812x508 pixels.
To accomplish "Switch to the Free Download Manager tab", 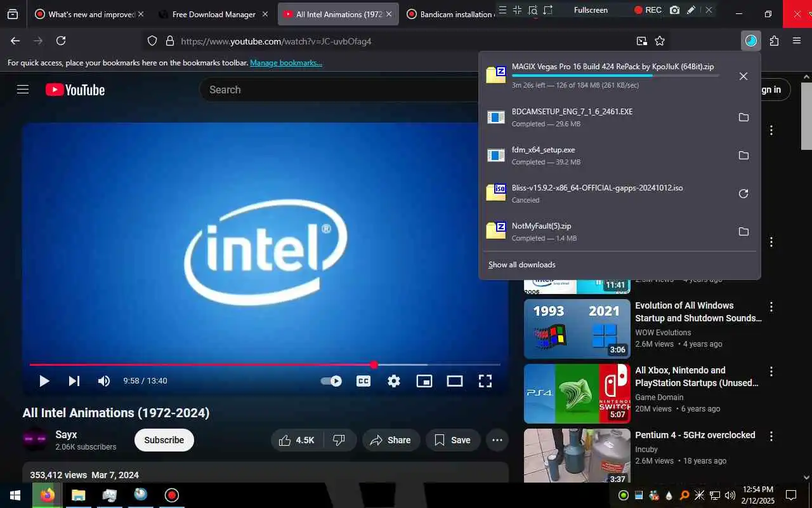I will point(213,14).
